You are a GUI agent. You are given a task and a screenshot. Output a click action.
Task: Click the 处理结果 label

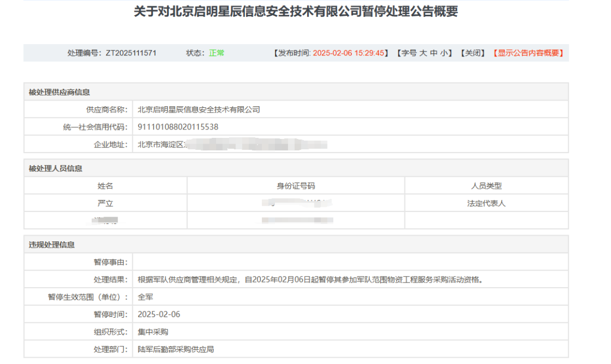tap(111, 280)
